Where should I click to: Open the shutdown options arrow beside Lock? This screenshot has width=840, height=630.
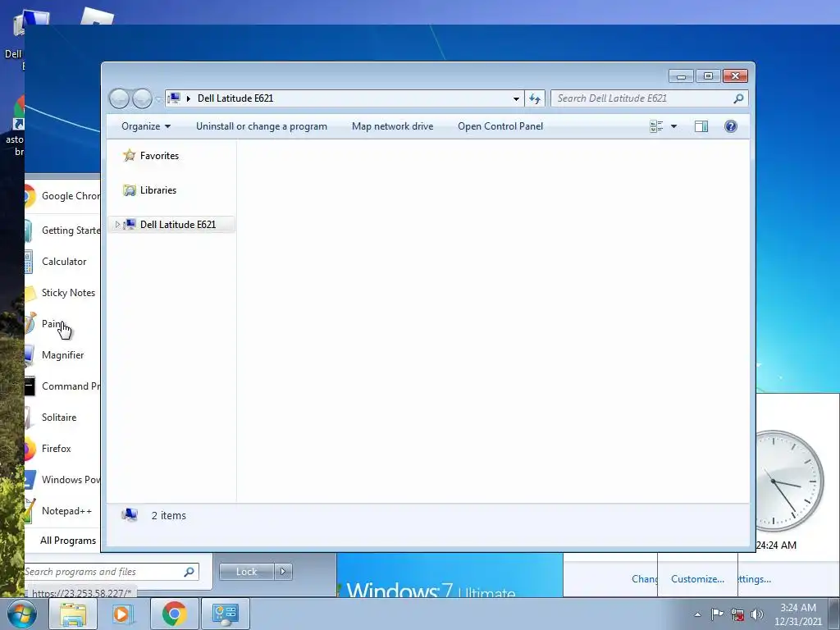[283, 572]
